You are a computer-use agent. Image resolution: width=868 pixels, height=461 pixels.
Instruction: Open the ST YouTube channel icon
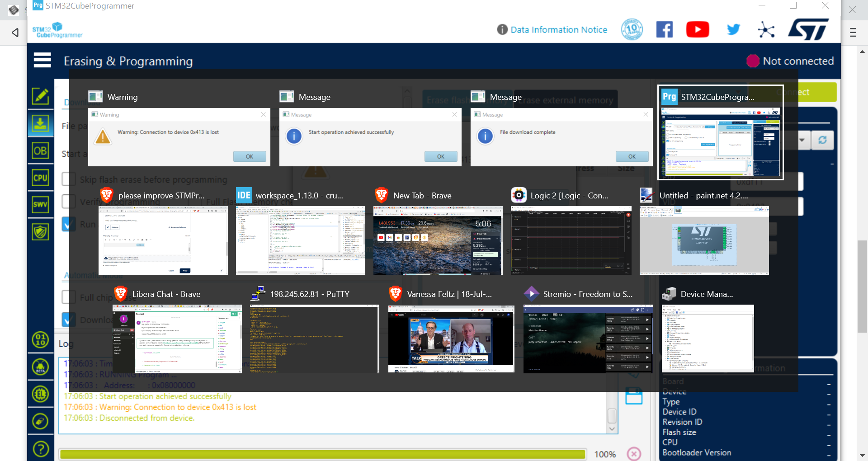click(x=698, y=30)
